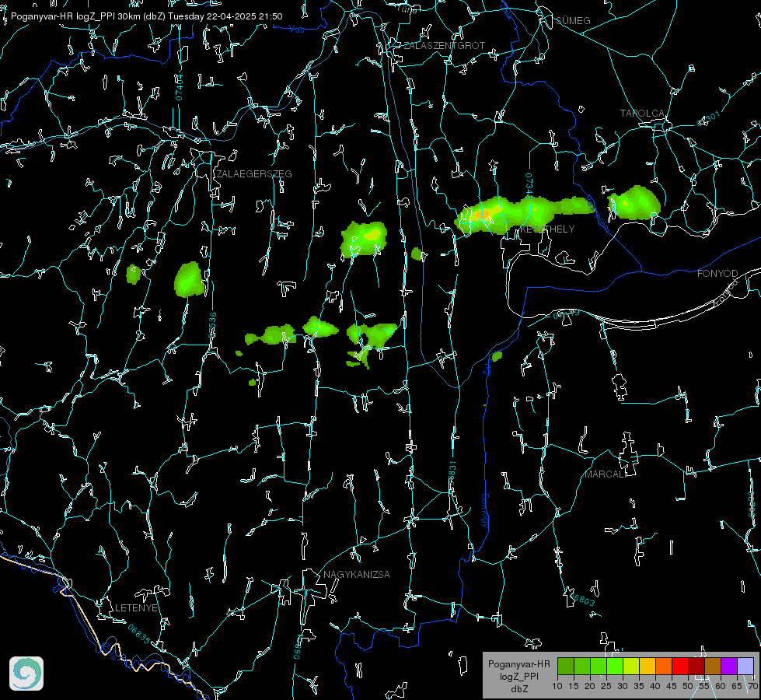This screenshot has height=700, width=761.
Task: Click the legend scale value 45
Action: click(x=672, y=687)
